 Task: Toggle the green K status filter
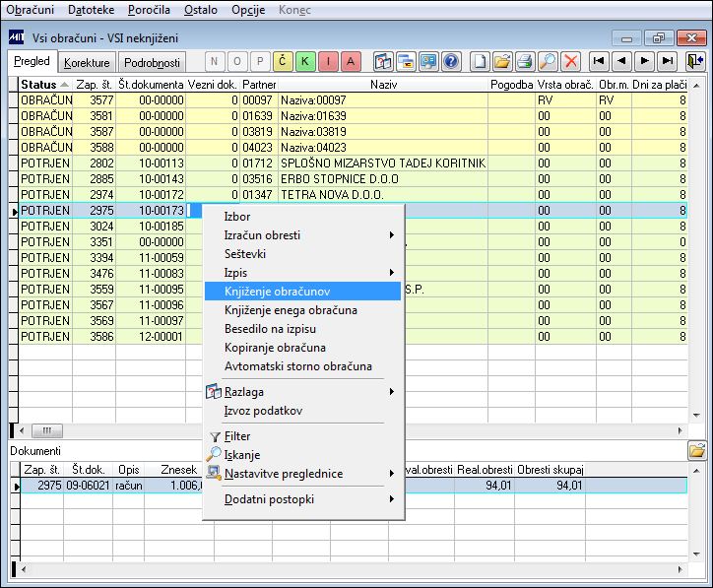click(x=305, y=61)
